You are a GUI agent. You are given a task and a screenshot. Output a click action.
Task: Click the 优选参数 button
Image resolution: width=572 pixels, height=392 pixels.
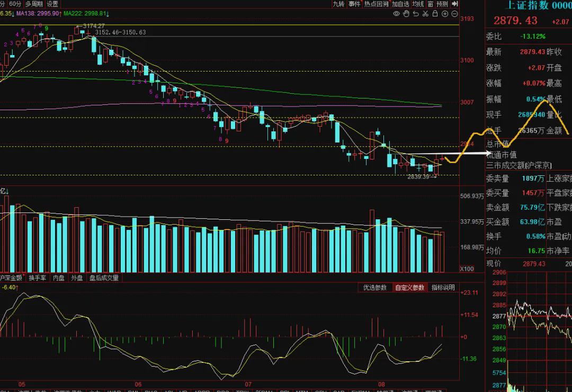(374, 288)
